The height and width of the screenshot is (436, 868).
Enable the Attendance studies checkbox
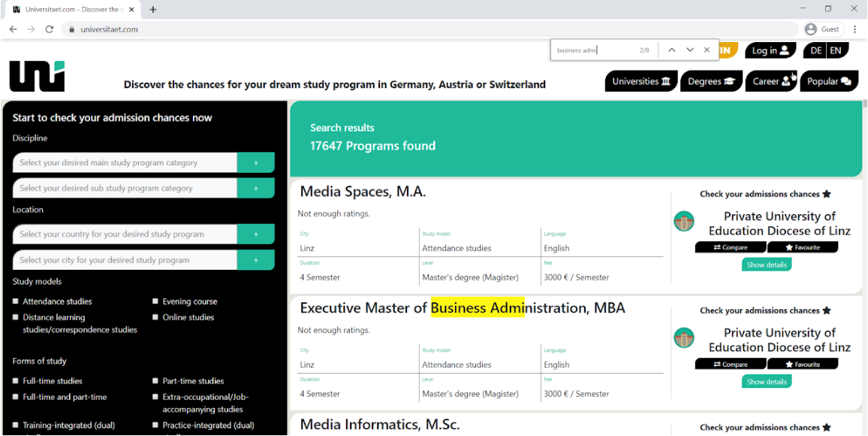(x=16, y=301)
